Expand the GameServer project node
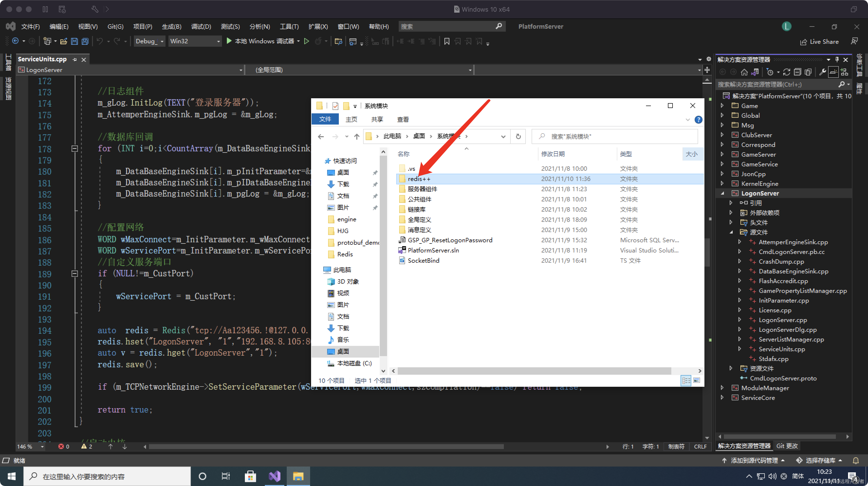868x486 pixels. point(722,154)
